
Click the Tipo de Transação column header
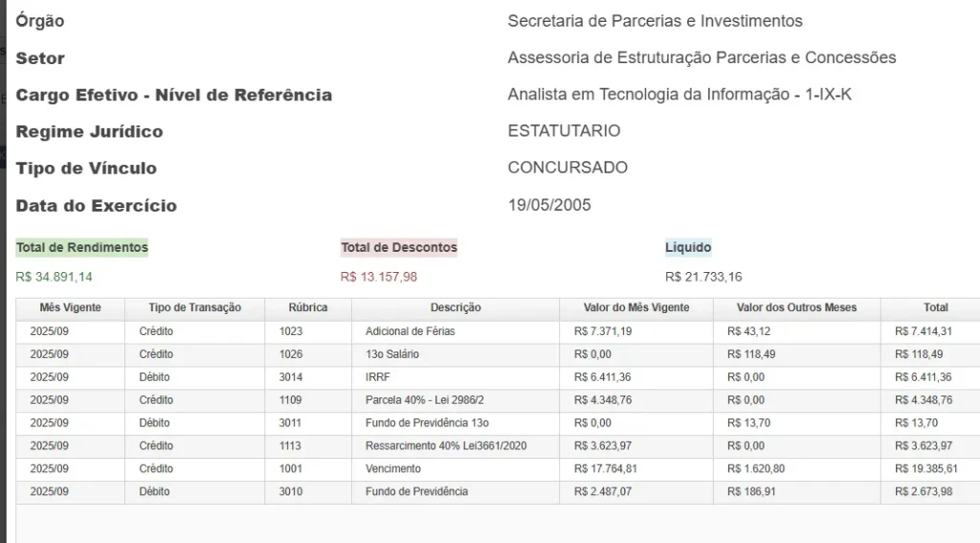coord(194,308)
